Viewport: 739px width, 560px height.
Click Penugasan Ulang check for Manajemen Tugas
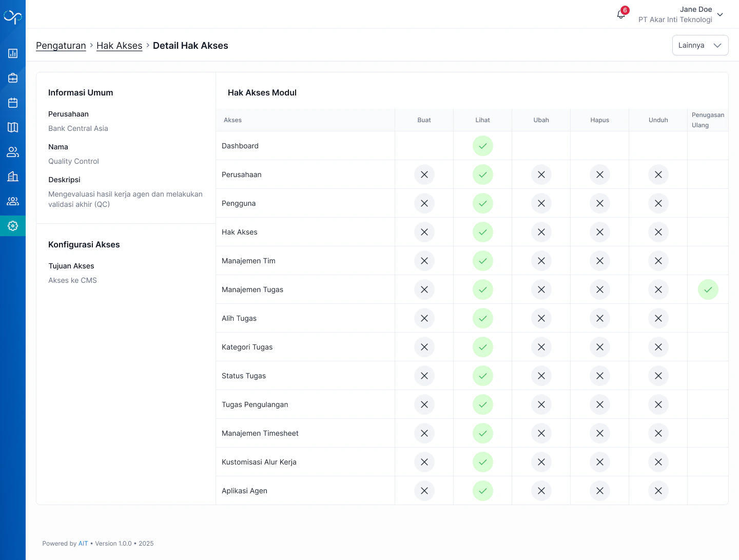point(708,289)
